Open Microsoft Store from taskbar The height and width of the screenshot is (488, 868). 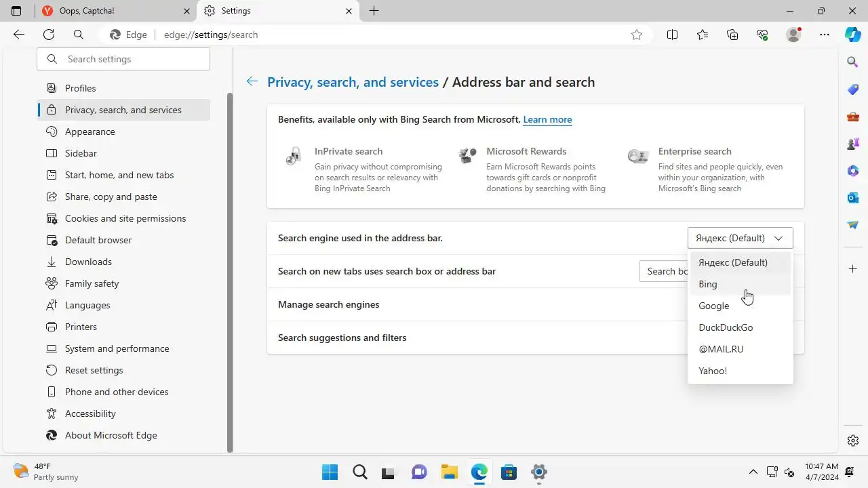pos(509,472)
